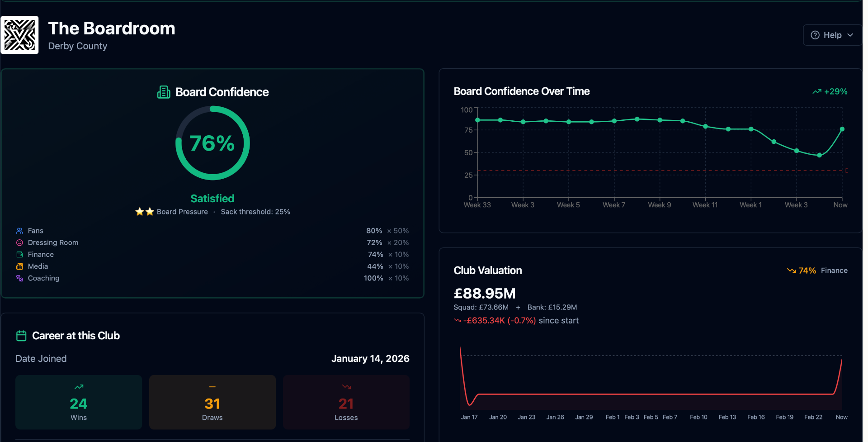The height and width of the screenshot is (442, 868).
Task: Expand the Help chevron arrow
Action: pyautogui.click(x=850, y=35)
